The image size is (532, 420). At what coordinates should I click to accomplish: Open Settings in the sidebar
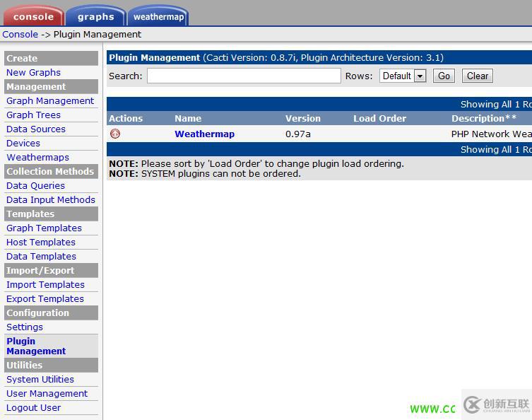pyautogui.click(x=25, y=327)
